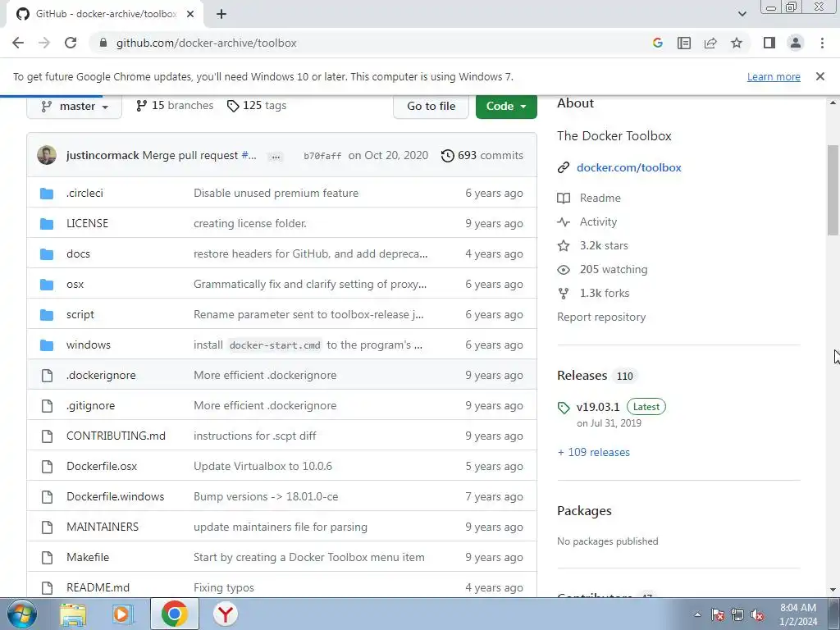Show hidden system tray icons arrow
Viewport: 840px width, 630px height.
(x=697, y=614)
